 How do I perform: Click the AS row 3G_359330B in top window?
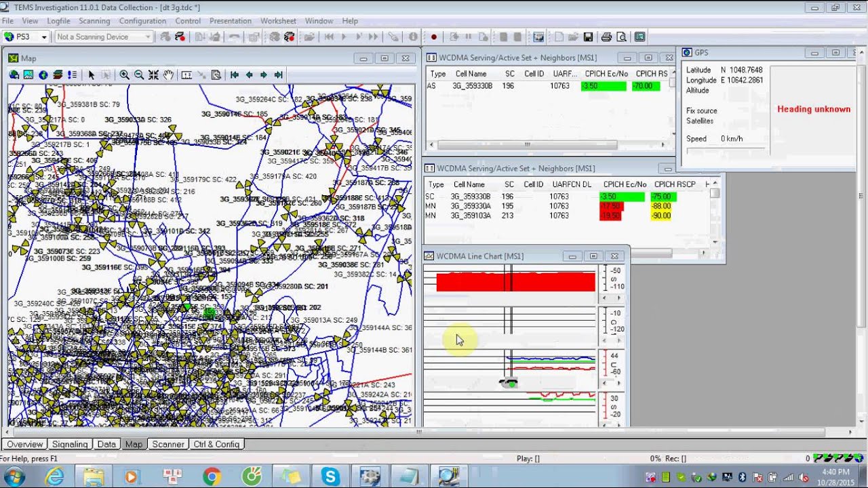[548, 86]
